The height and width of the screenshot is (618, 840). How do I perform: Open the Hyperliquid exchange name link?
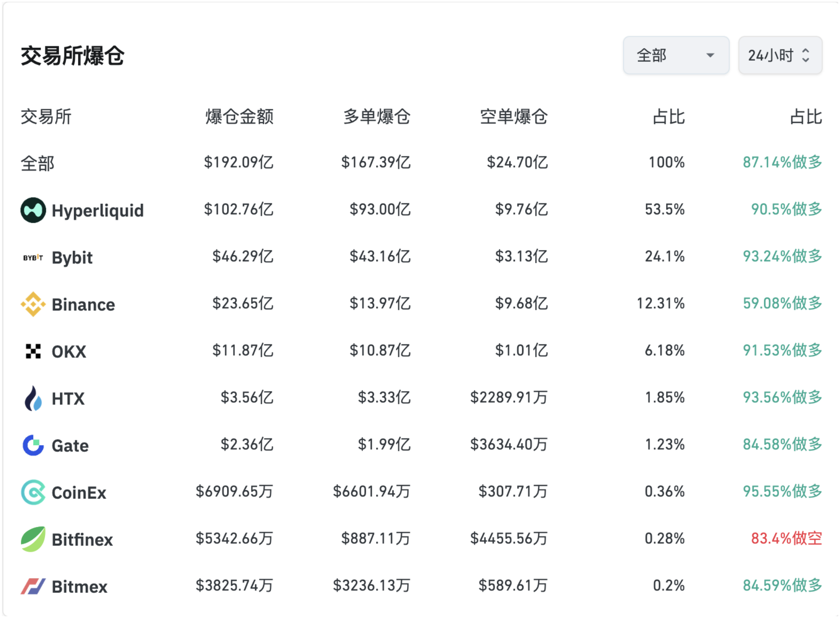98,210
